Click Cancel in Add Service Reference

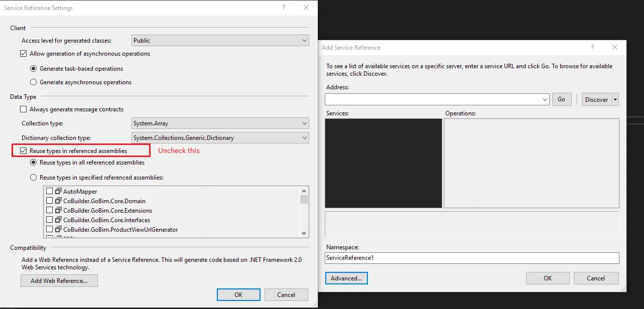pyautogui.click(x=596, y=278)
